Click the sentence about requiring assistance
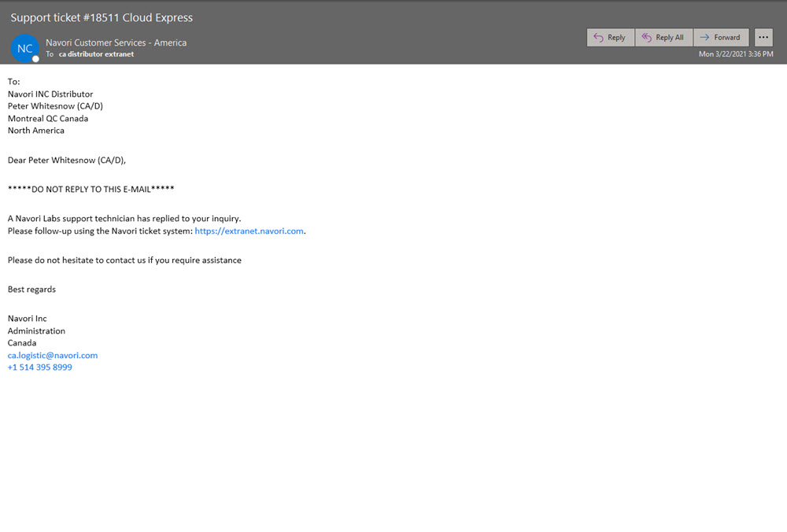 pyautogui.click(x=124, y=260)
